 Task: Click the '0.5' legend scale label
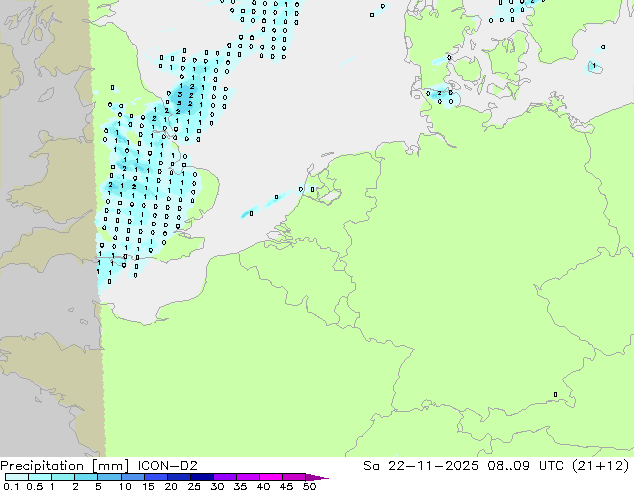click(34, 486)
